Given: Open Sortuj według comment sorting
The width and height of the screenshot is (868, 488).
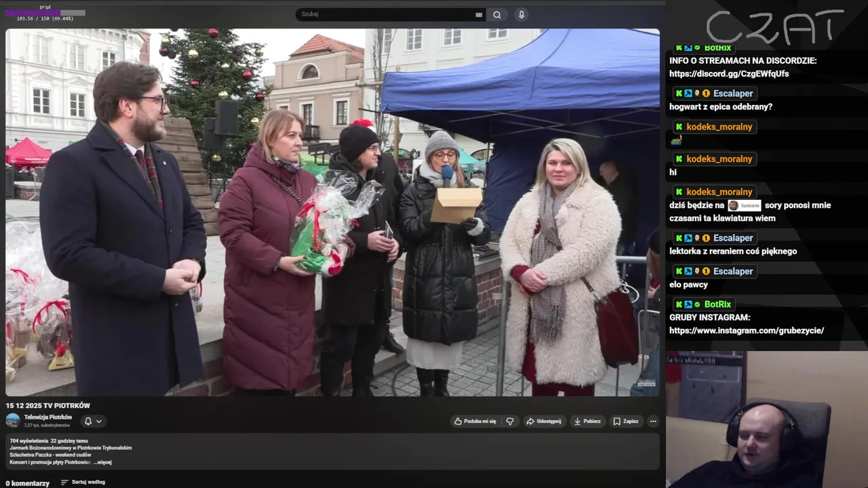Looking at the screenshot, I should pos(83,483).
